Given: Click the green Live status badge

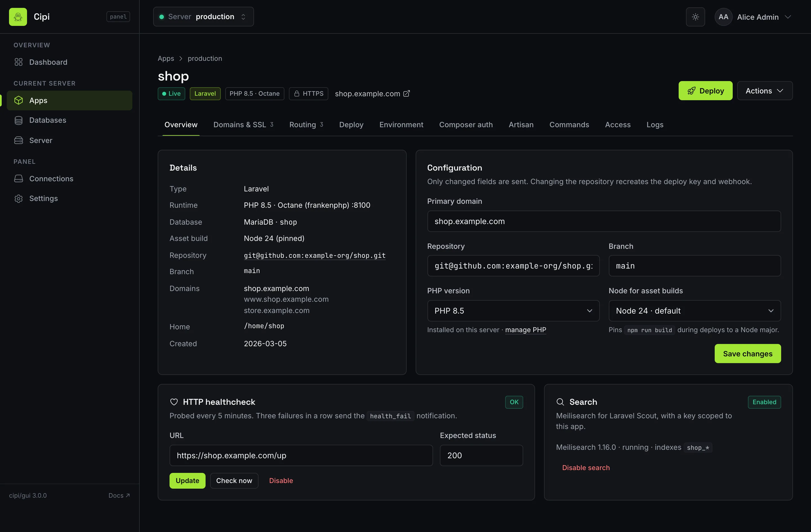Looking at the screenshot, I should point(171,93).
